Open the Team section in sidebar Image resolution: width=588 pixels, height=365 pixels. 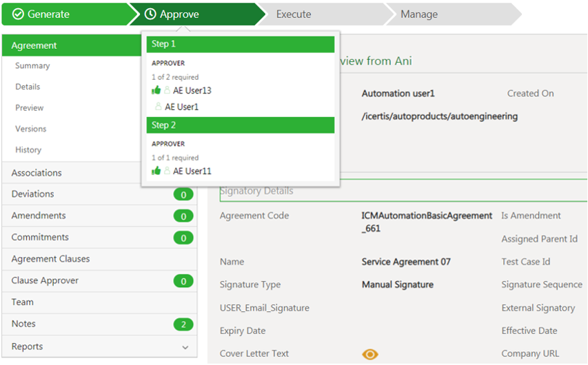pyautogui.click(x=22, y=302)
